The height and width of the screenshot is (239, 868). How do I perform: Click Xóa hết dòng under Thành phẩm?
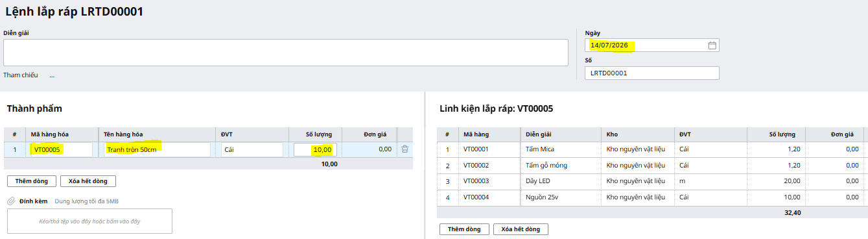coord(88,181)
